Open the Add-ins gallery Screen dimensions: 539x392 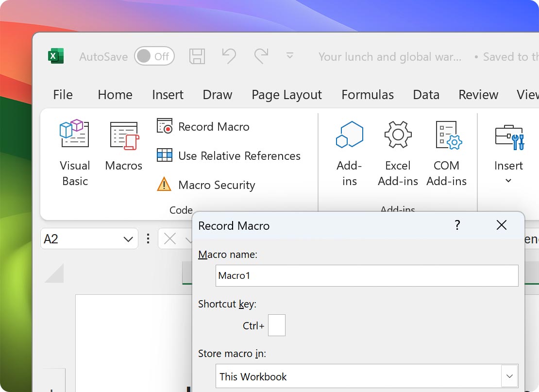(x=349, y=153)
